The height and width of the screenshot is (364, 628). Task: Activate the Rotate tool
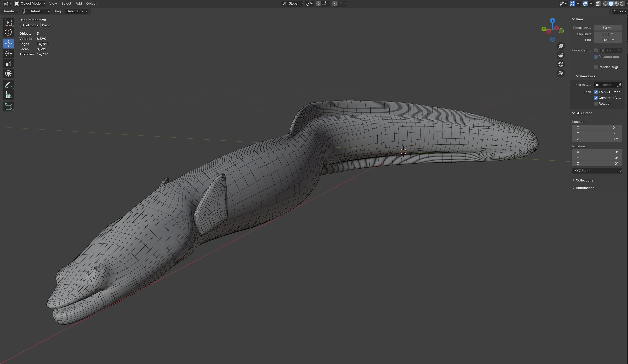tap(8, 53)
